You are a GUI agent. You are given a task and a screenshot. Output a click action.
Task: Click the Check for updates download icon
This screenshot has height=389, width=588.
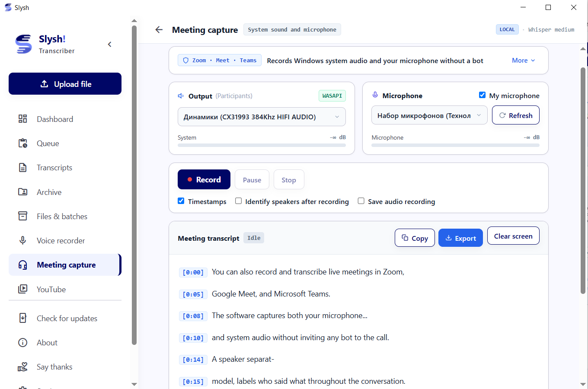23,318
